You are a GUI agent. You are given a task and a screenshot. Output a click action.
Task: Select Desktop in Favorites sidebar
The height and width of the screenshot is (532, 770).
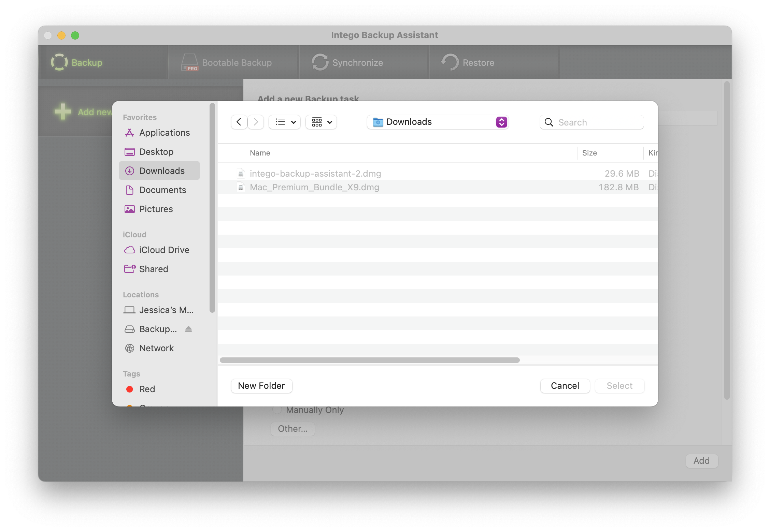pyautogui.click(x=159, y=152)
